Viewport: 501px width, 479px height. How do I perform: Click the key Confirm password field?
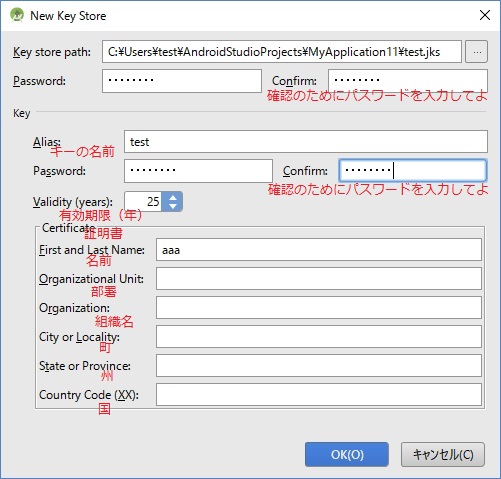click(413, 171)
